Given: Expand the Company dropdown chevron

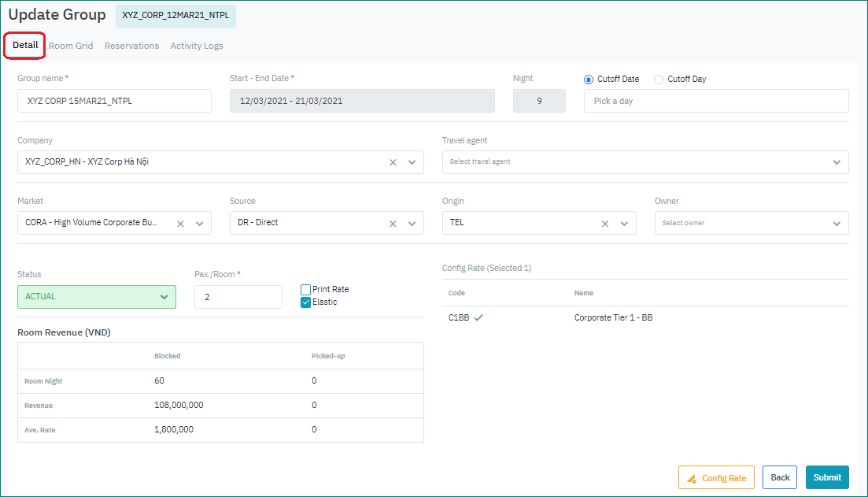Looking at the screenshot, I should coord(412,162).
